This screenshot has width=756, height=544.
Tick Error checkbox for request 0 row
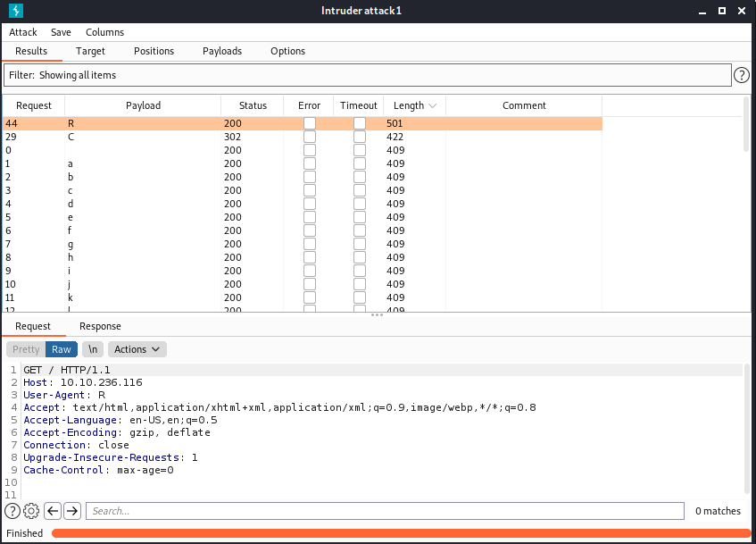[x=310, y=151]
